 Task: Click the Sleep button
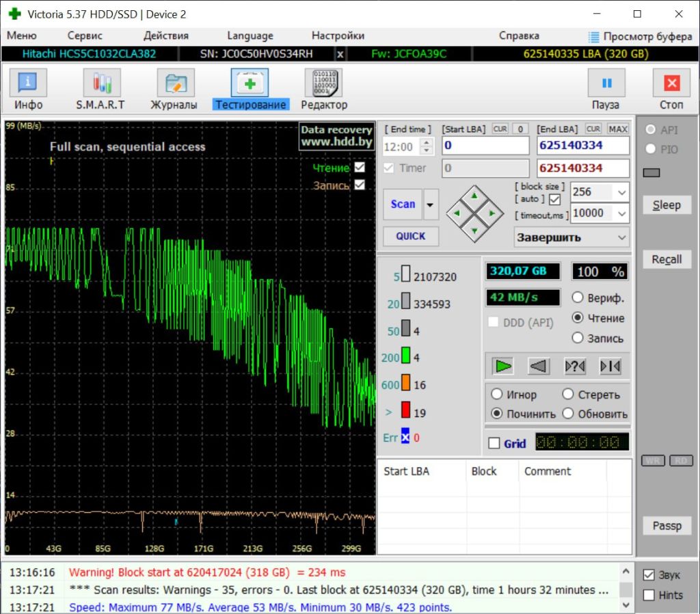pos(667,205)
